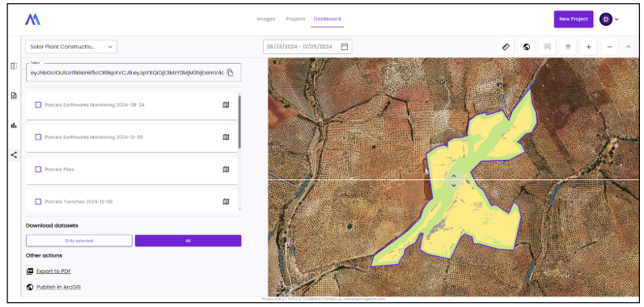Check Parcels Earthworks Monitoring 2024-12-06
644x307 pixels.
[38, 137]
